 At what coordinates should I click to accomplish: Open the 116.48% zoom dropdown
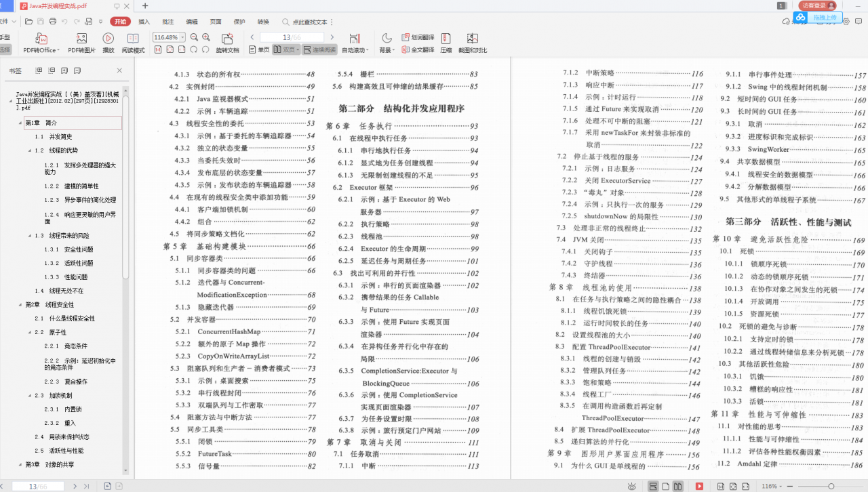tap(182, 37)
